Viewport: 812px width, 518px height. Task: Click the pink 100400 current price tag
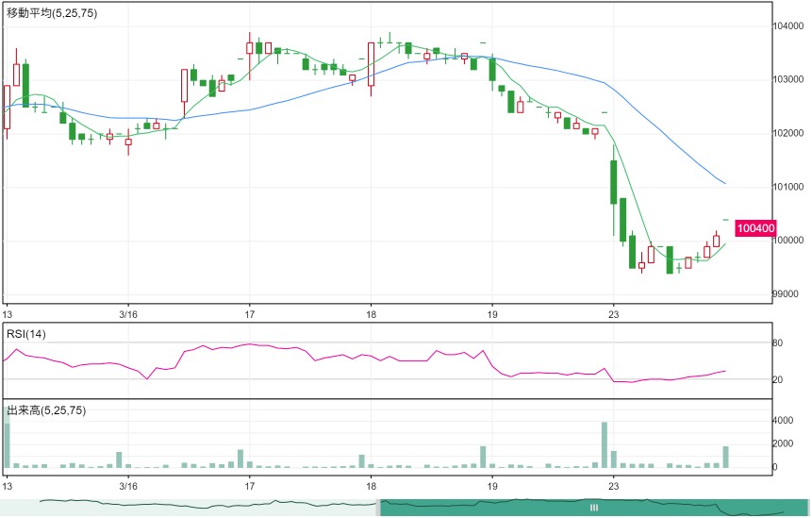tap(755, 228)
